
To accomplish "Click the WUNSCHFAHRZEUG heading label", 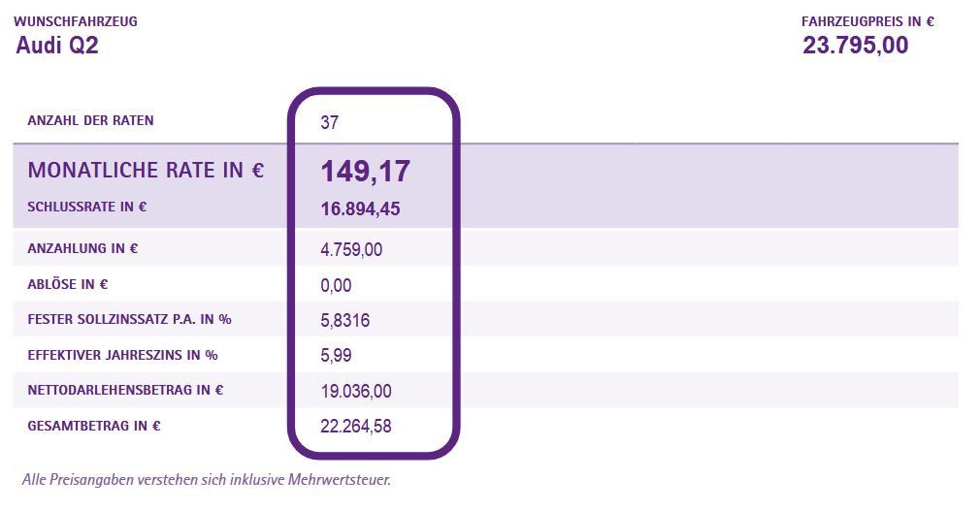I will pyautogui.click(x=76, y=21).
